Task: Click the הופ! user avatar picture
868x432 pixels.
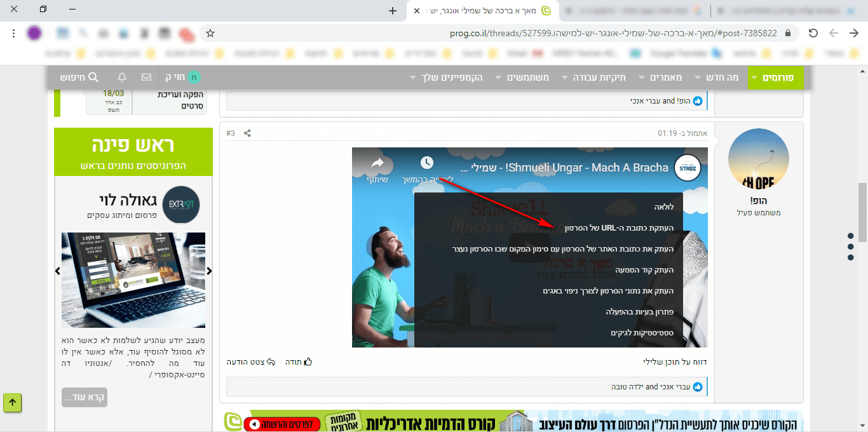Action: [758, 158]
